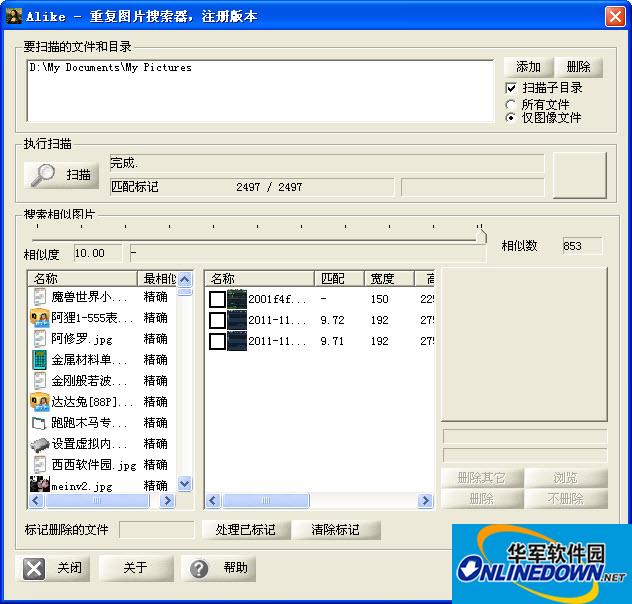
Task: Click the process marked (处理已标记) button
Action: [x=245, y=530]
